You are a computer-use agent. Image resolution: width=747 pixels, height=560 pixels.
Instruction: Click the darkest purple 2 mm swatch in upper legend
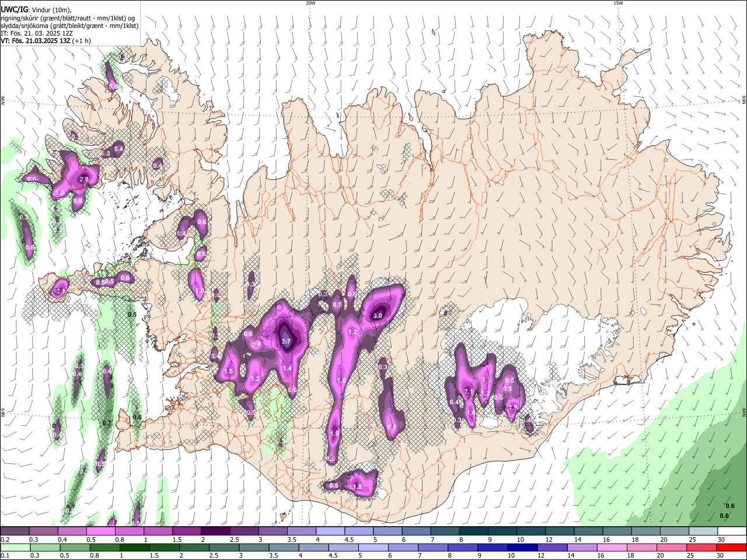pos(215,531)
